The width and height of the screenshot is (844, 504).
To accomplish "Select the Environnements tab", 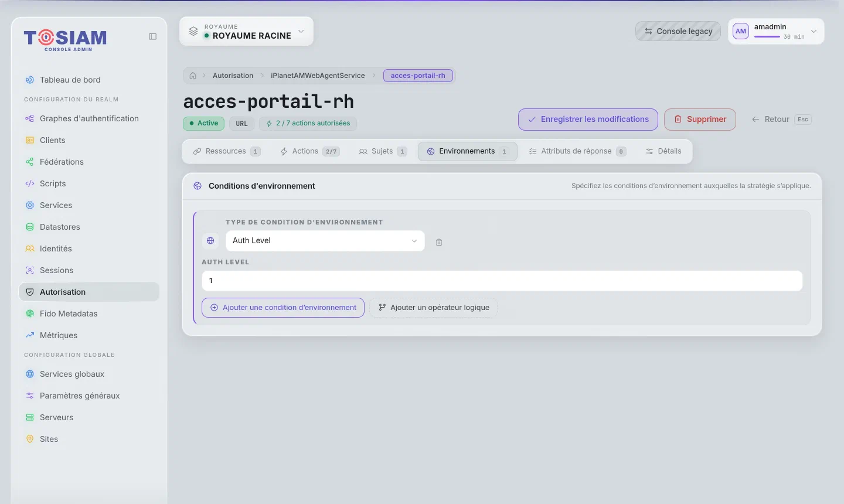I will click(x=468, y=151).
